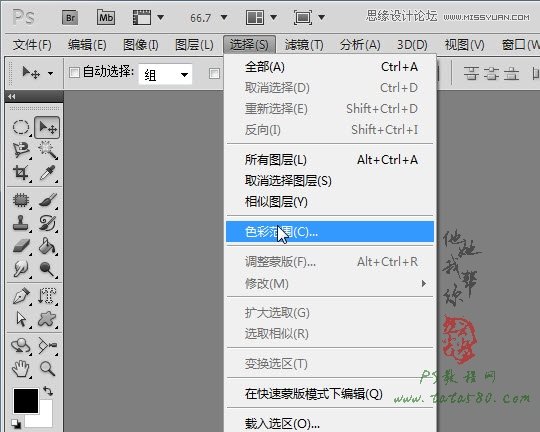Open the 组 auto-select dropdown
Image resolution: width=540 pixels, height=432 pixels.
166,74
